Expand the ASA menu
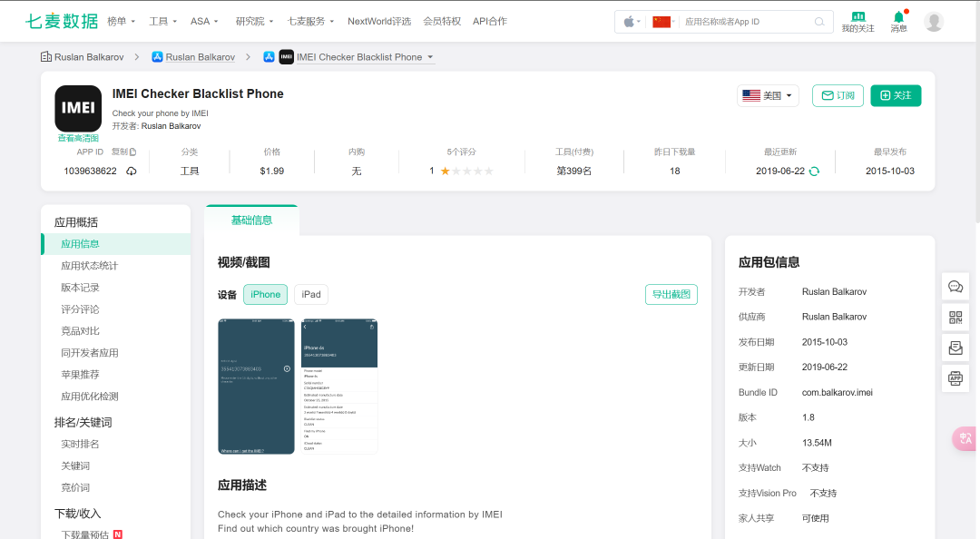This screenshot has height=539, width=980. (x=204, y=21)
